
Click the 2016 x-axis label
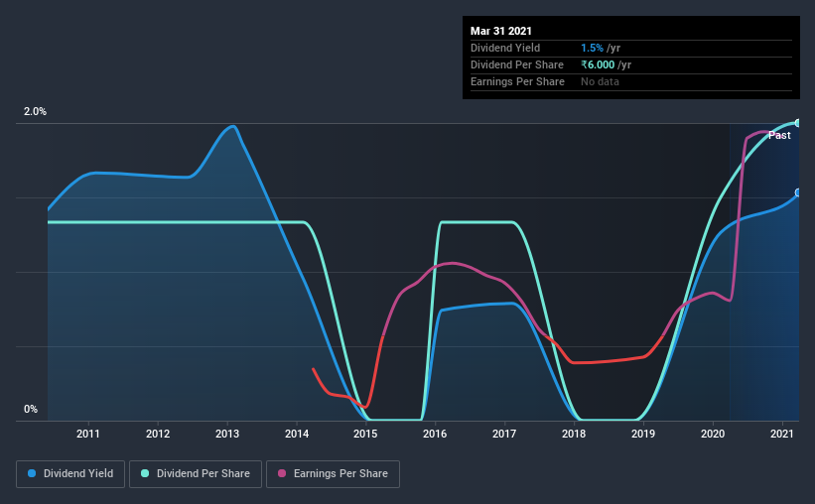[x=435, y=434]
